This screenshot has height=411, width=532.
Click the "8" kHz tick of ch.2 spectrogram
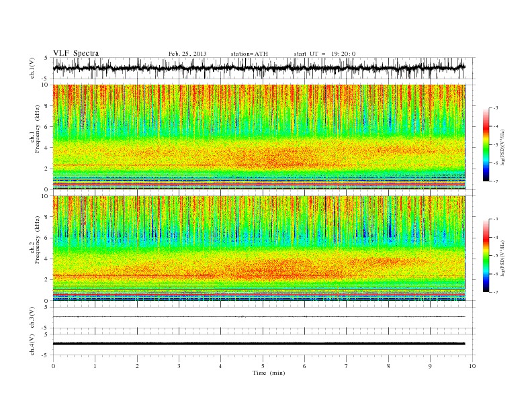tap(46, 217)
